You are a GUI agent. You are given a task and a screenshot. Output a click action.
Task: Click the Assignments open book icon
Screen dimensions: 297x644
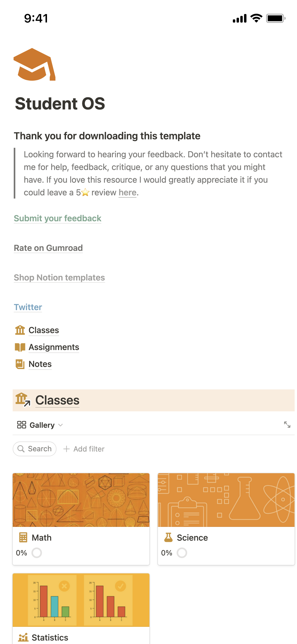point(20,347)
